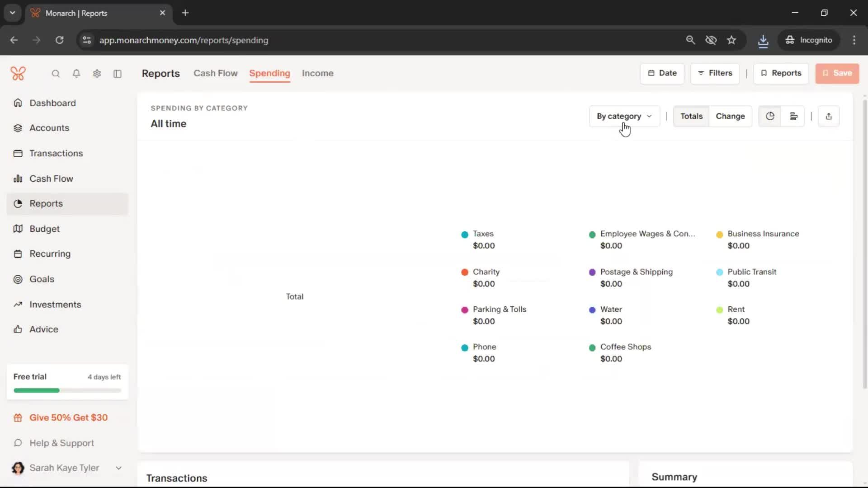868x488 pixels.
Task: Select the Change toggle option
Action: point(730,116)
